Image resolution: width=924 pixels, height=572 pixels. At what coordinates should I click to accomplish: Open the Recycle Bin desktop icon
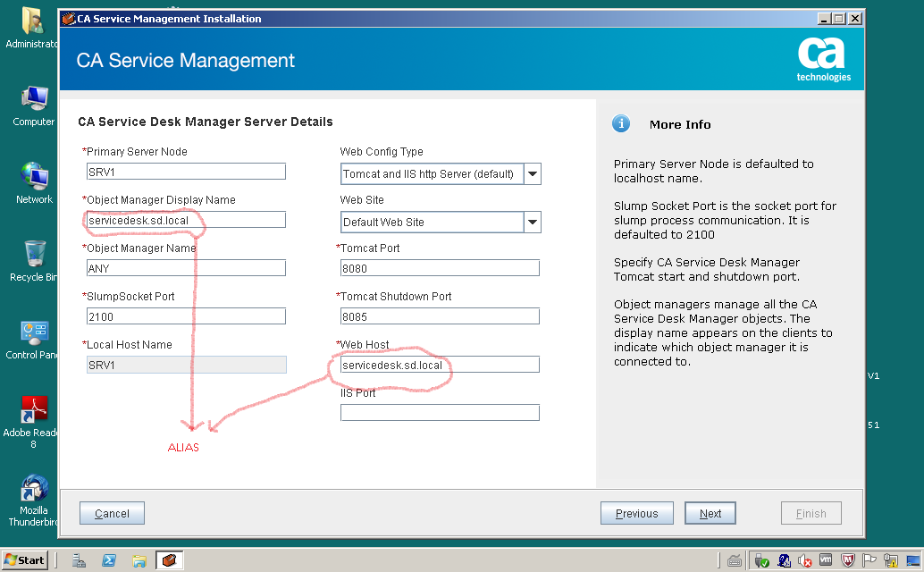pyautogui.click(x=34, y=256)
